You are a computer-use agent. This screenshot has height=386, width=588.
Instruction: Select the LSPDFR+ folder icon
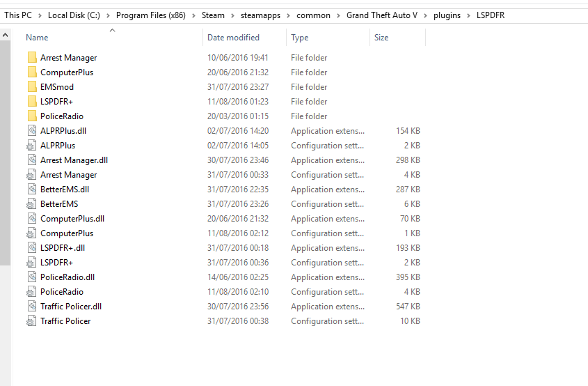pyautogui.click(x=32, y=102)
